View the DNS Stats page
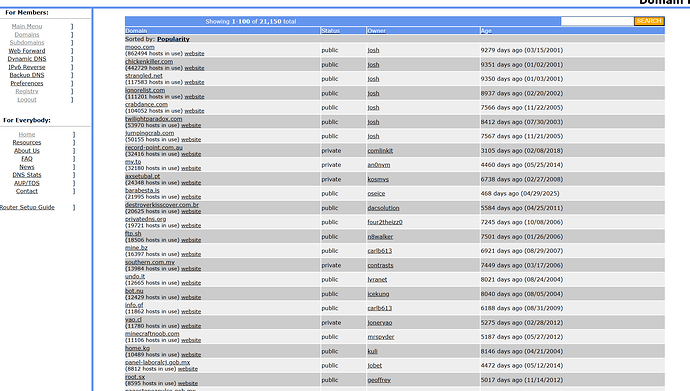This screenshot has height=391, width=690. tap(27, 175)
